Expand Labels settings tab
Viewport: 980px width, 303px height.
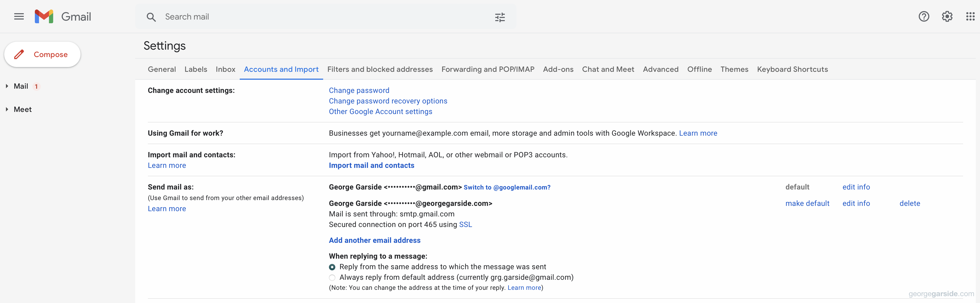[x=195, y=69]
